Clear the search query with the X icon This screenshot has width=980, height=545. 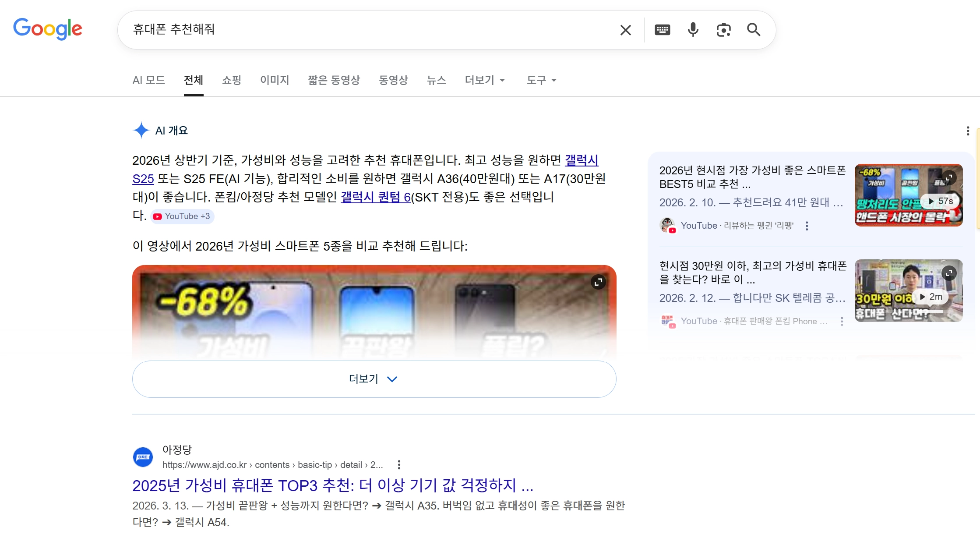(625, 30)
